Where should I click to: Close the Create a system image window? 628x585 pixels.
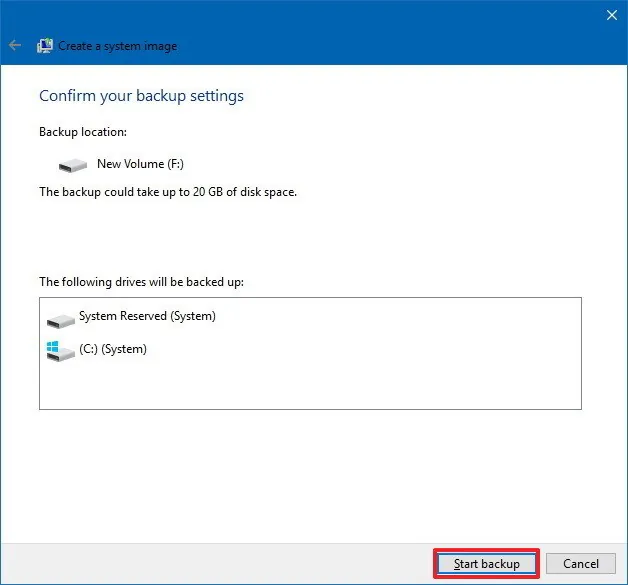click(612, 15)
